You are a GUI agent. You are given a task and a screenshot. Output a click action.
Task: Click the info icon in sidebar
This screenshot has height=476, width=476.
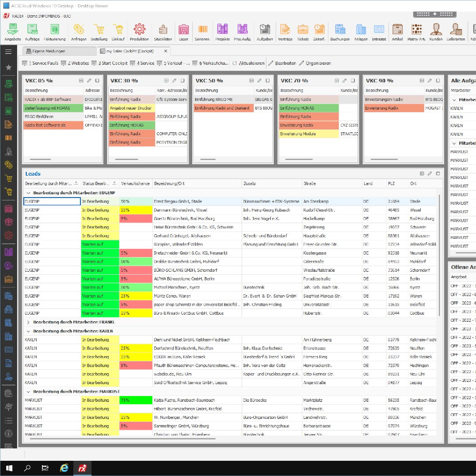[9, 434]
